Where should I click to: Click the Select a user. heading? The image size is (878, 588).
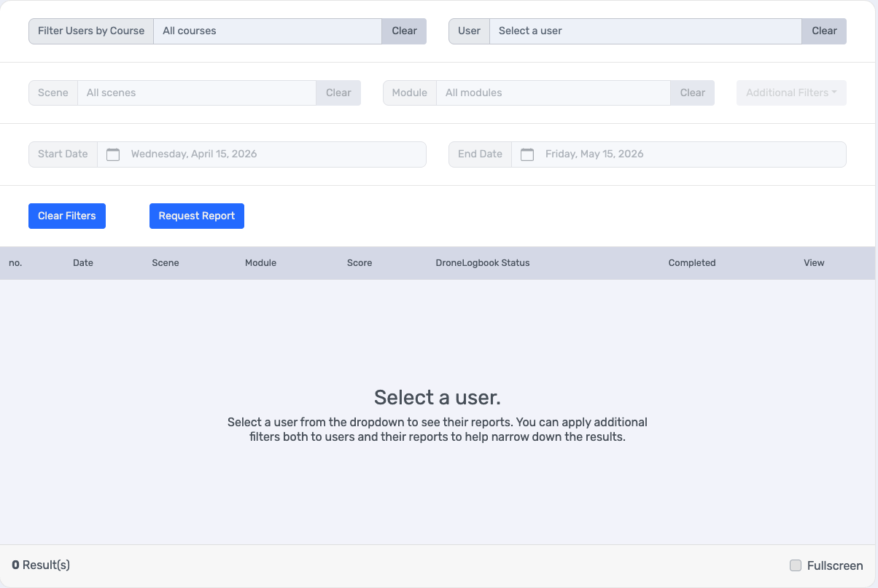tap(438, 397)
